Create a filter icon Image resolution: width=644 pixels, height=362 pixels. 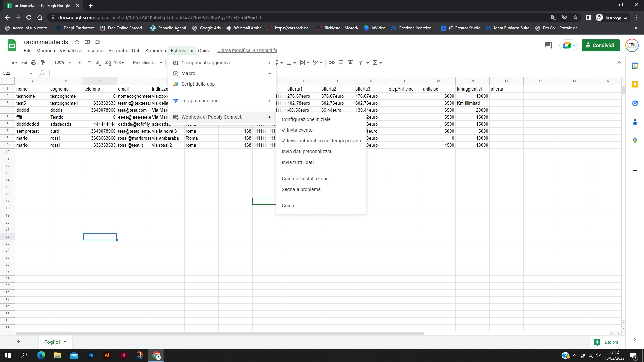[x=360, y=63]
